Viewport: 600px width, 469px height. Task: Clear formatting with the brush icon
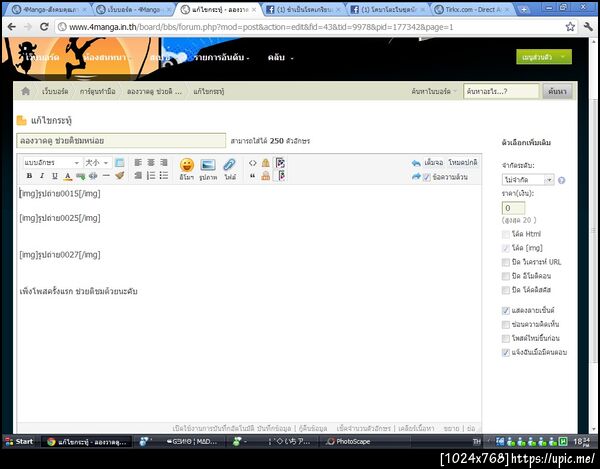pos(120,176)
